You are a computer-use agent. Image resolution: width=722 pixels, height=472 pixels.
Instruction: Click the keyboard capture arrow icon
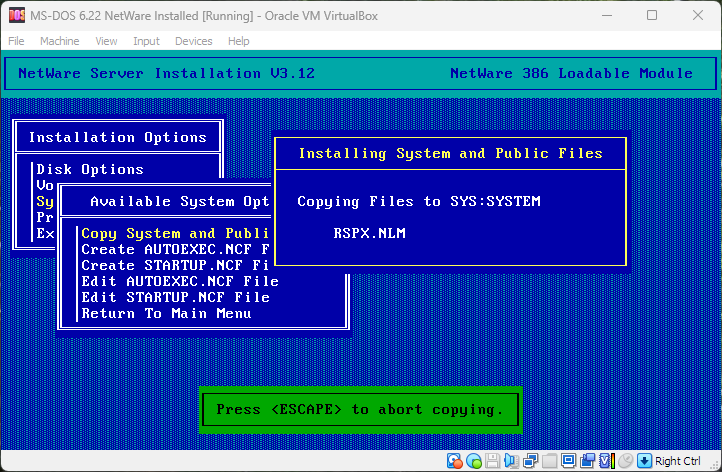click(x=645, y=461)
